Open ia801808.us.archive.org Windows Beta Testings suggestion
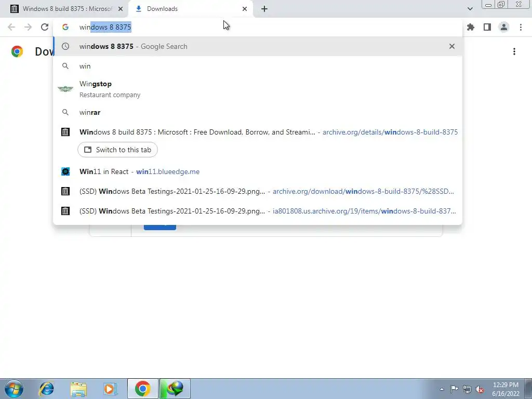 [x=258, y=211]
